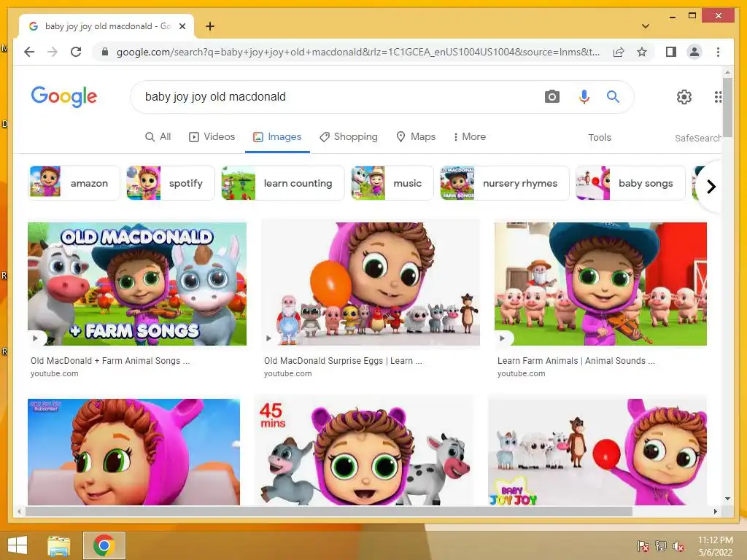Open the tab search chevron
This screenshot has height=560, width=747.
coord(645,26)
